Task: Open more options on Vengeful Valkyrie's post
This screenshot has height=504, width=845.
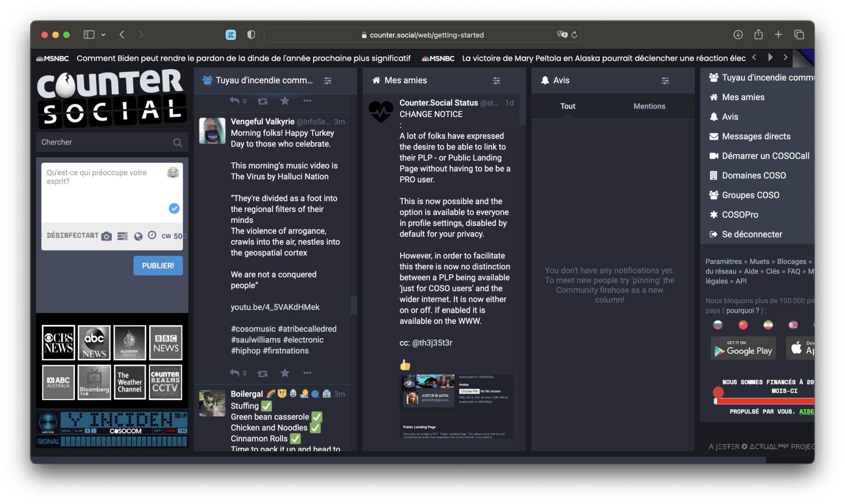Action: pyautogui.click(x=307, y=373)
